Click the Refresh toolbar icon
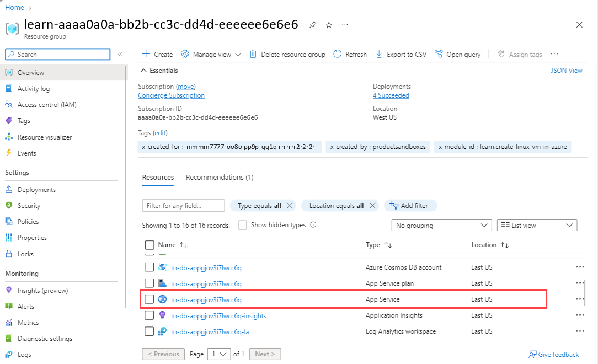 337,54
